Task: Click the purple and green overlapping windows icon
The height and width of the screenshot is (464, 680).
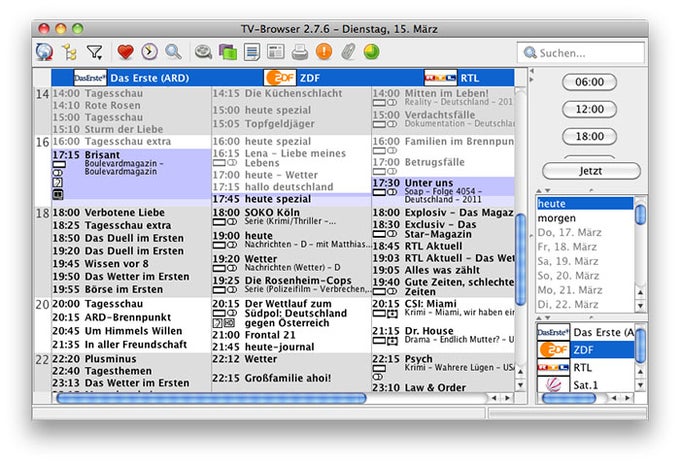Action: click(228, 52)
